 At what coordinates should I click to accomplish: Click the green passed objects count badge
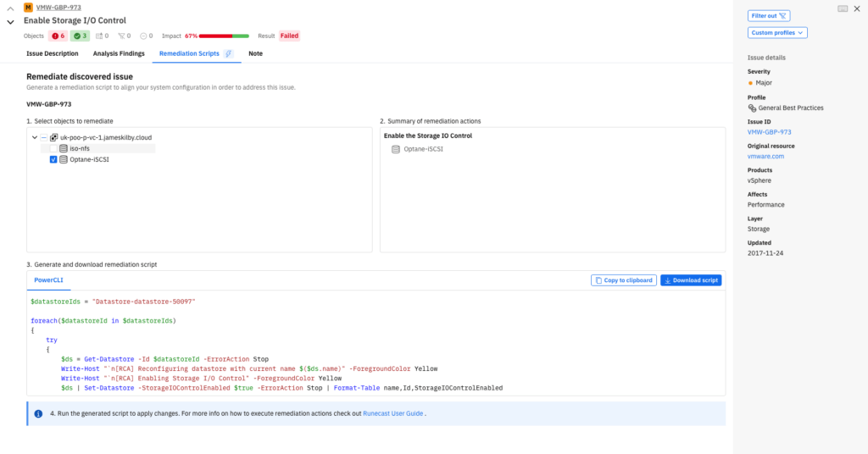point(80,36)
